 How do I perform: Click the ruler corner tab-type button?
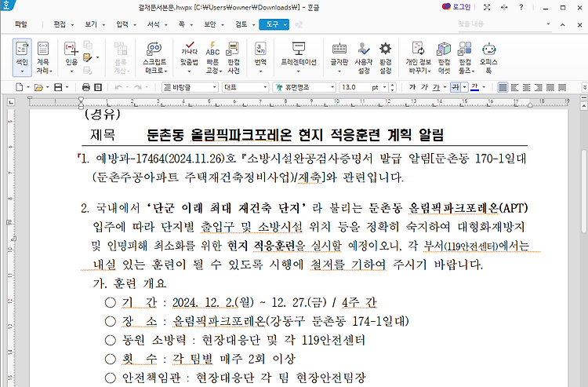coord(11,102)
